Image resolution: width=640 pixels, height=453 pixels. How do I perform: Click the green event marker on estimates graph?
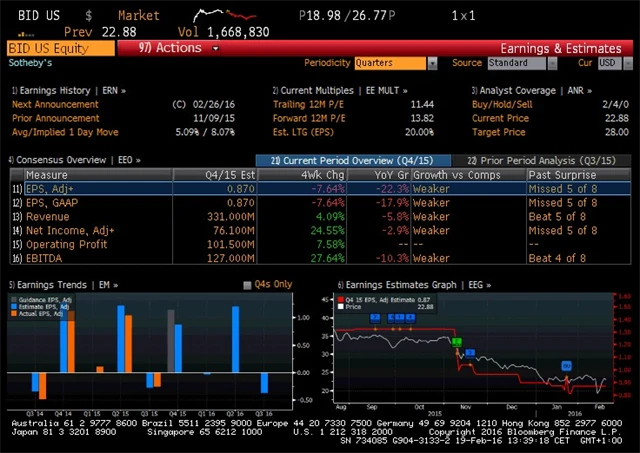pos(457,342)
